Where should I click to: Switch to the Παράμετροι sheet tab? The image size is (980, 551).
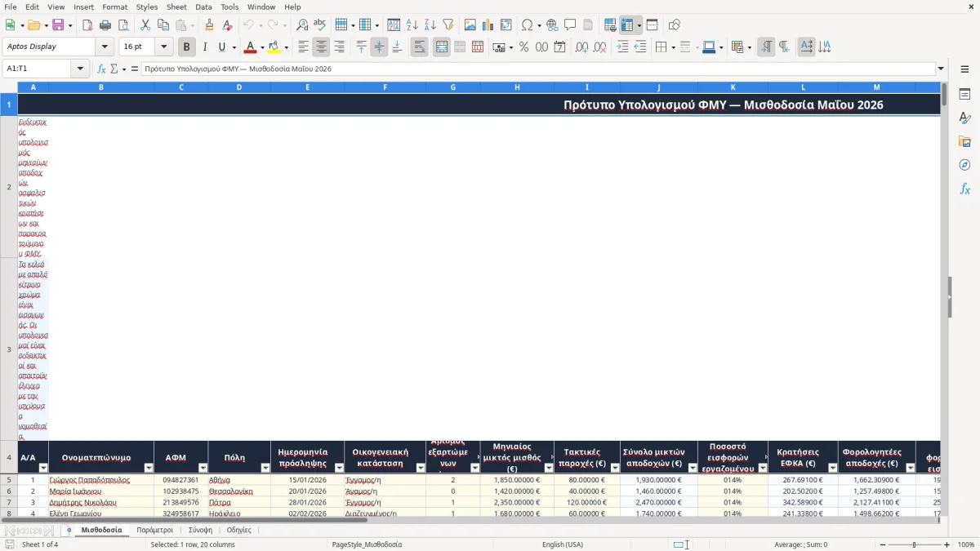(x=154, y=530)
